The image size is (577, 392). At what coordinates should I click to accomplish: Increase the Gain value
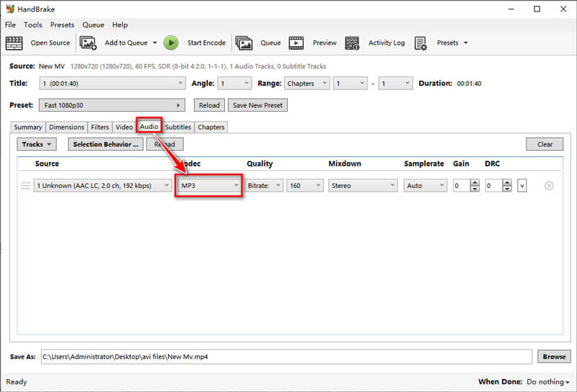(x=475, y=182)
